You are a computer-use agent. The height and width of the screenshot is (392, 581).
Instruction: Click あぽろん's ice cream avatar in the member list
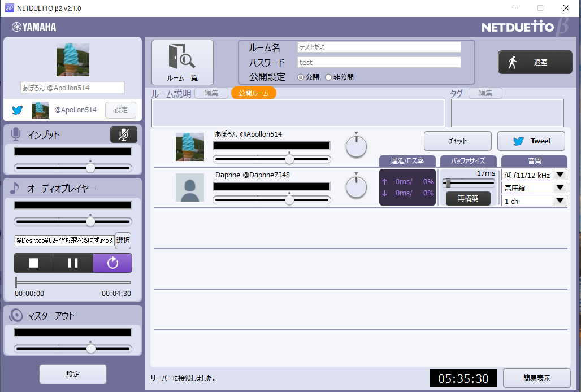pyautogui.click(x=190, y=147)
